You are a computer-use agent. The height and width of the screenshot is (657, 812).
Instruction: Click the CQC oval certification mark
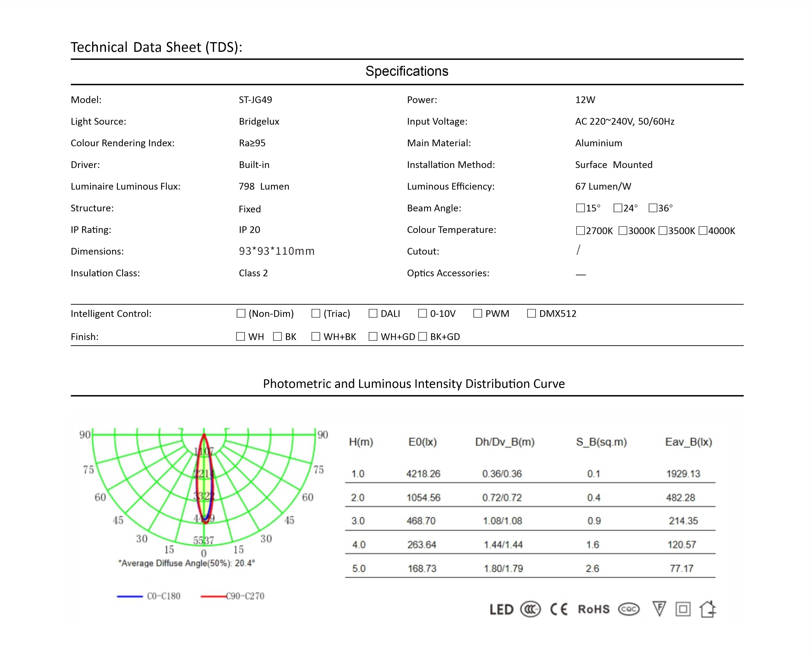click(629, 609)
